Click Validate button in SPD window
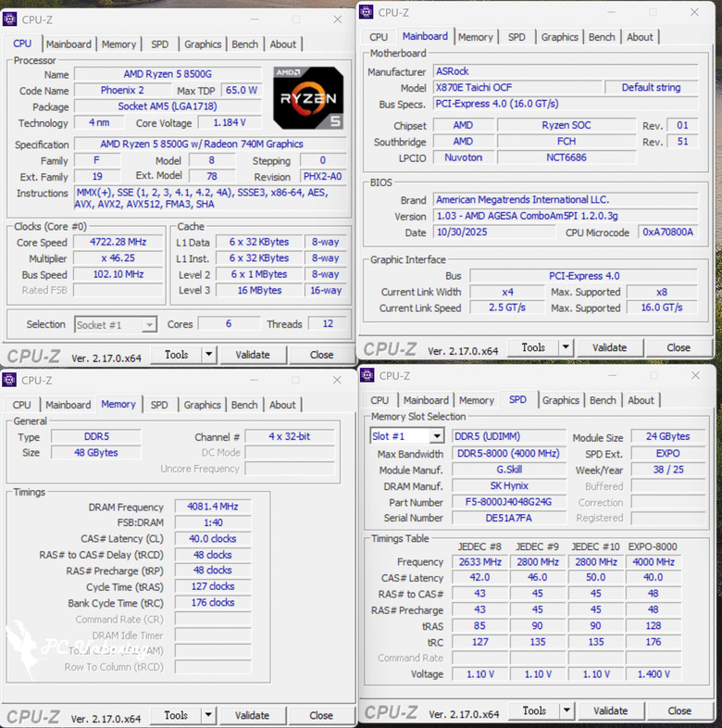This screenshot has height=728, width=722. coord(611,710)
